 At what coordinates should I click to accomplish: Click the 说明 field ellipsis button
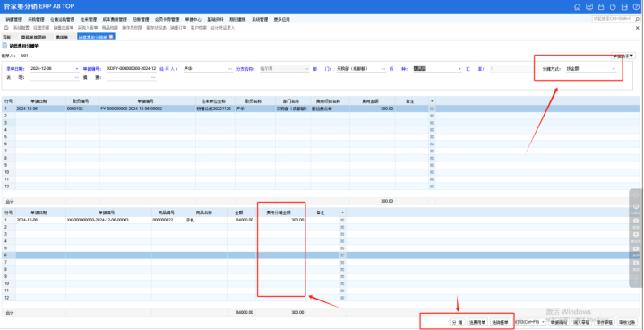pyautogui.click(x=77, y=77)
